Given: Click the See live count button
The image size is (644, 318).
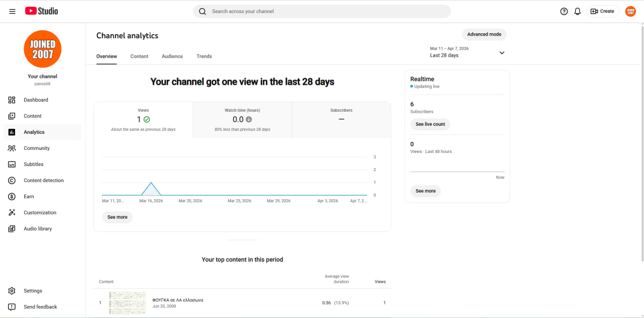Looking at the screenshot, I should [x=430, y=124].
